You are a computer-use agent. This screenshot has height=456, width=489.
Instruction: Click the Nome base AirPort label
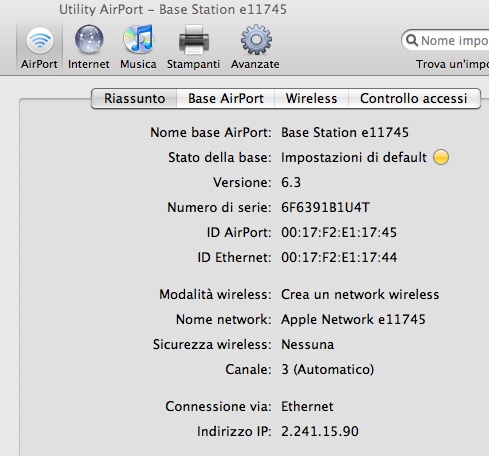211,133
